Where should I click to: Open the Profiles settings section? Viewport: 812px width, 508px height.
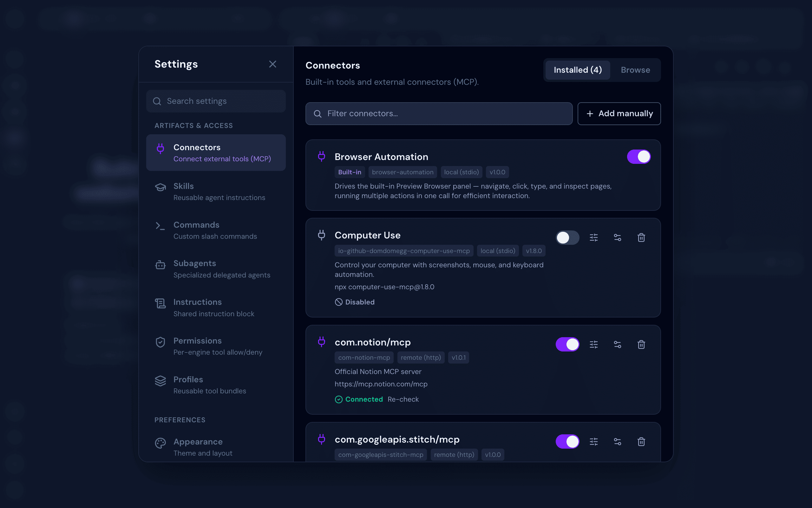click(x=216, y=385)
